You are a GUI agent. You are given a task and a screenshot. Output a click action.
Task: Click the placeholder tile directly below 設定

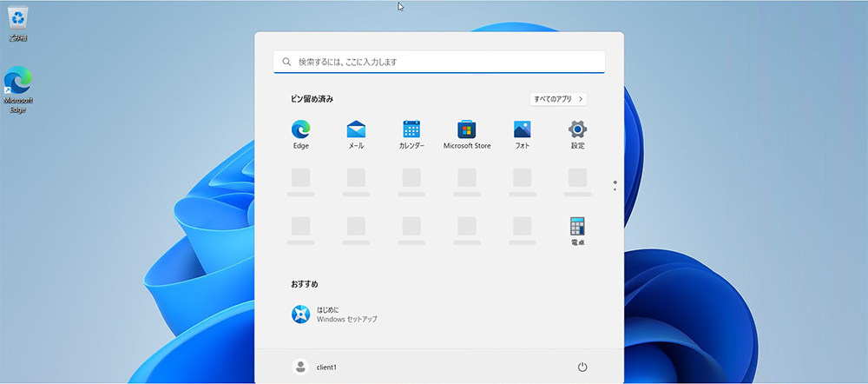(577, 179)
